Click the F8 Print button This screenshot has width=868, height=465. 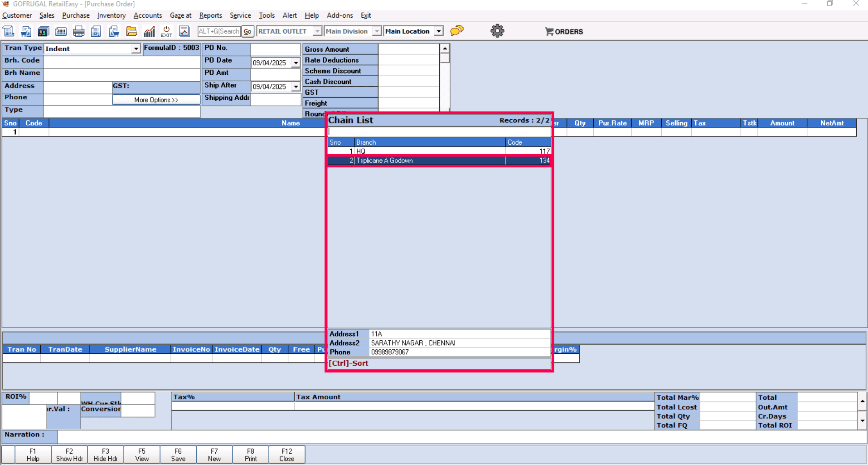[251, 455]
